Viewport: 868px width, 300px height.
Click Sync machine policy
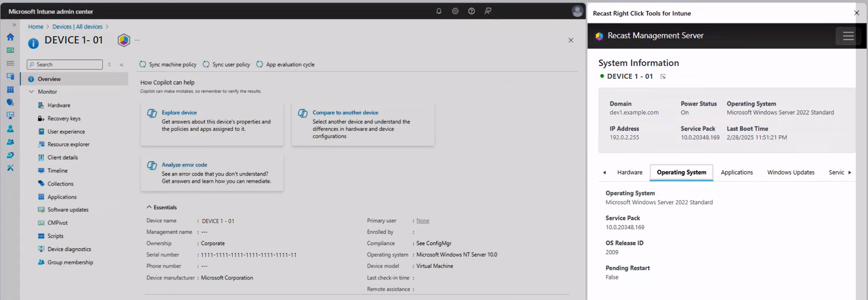point(168,65)
